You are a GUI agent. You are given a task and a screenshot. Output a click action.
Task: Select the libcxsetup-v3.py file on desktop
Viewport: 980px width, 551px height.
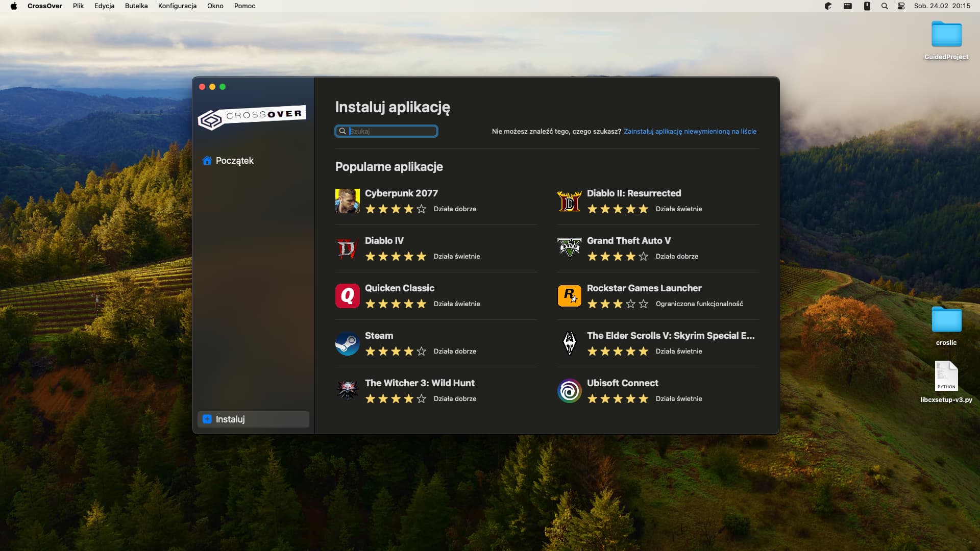pos(946,377)
